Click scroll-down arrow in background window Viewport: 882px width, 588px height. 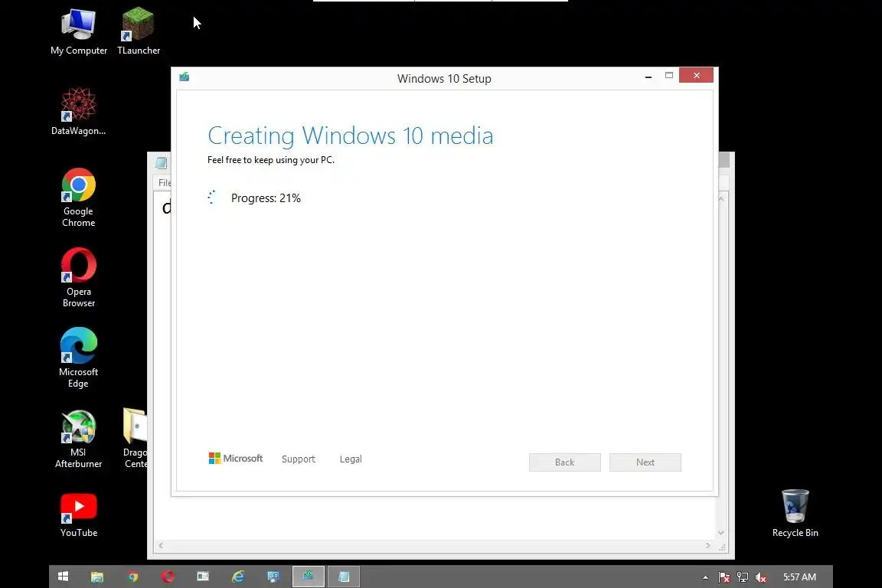pyautogui.click(x=721, y=533)
